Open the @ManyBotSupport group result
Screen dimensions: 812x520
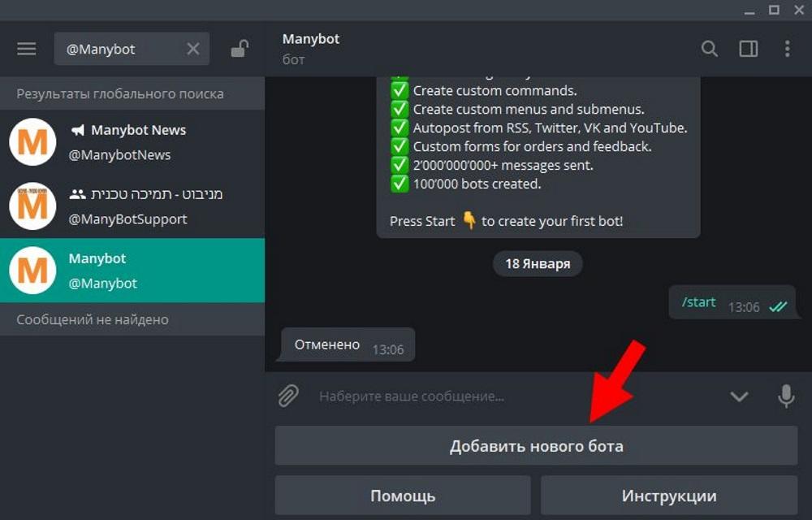coord(132,206)
